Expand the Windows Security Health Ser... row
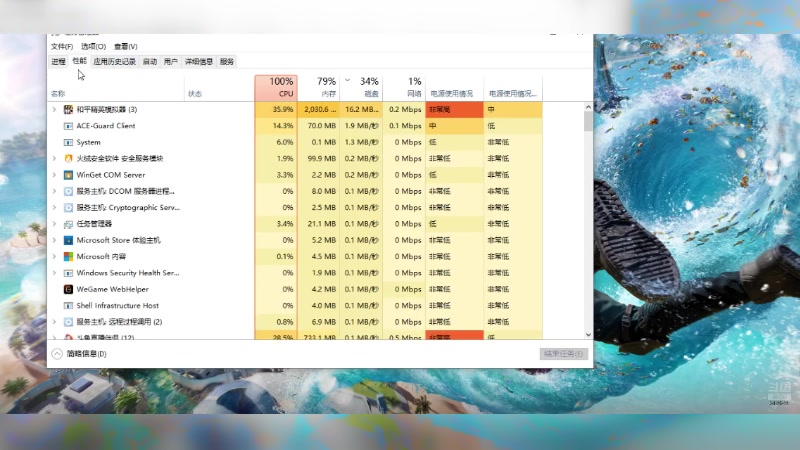 pos(54,273)
